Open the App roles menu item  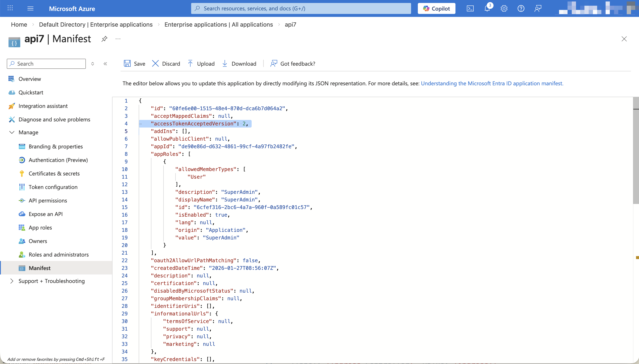pyautogui.click(x=40, y=228)
